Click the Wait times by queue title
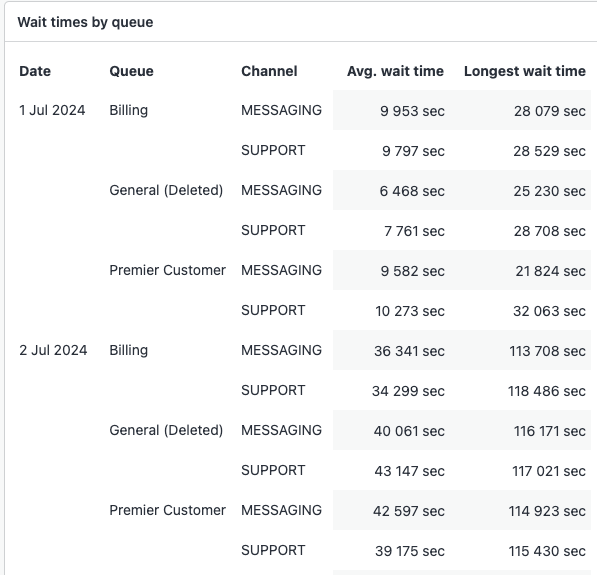 point(85,22)
